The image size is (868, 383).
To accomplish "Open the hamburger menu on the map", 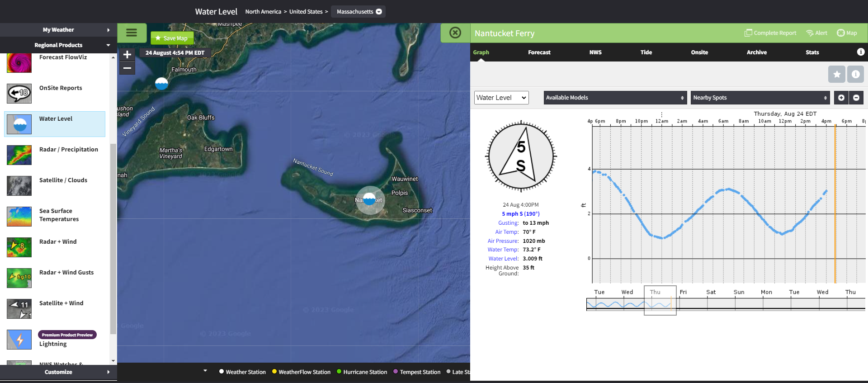I will 132,33.
